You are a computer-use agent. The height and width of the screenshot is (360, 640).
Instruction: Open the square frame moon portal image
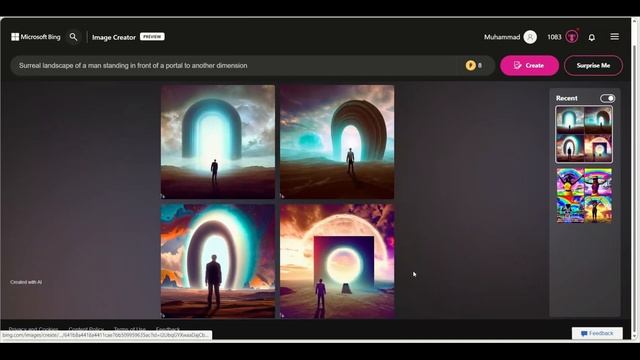(x=337, y=261)
